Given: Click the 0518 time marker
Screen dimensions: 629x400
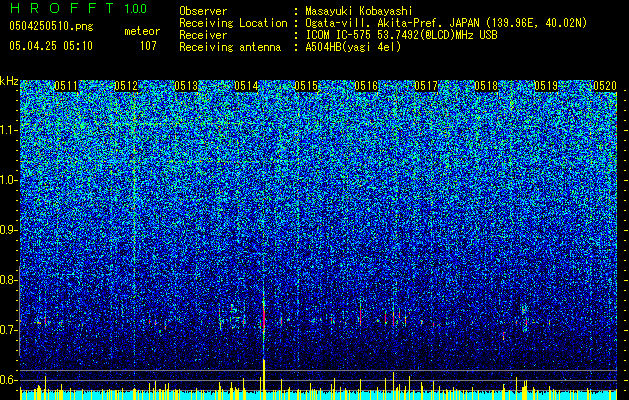Looking at the screenshot, I should pos(486,86).
